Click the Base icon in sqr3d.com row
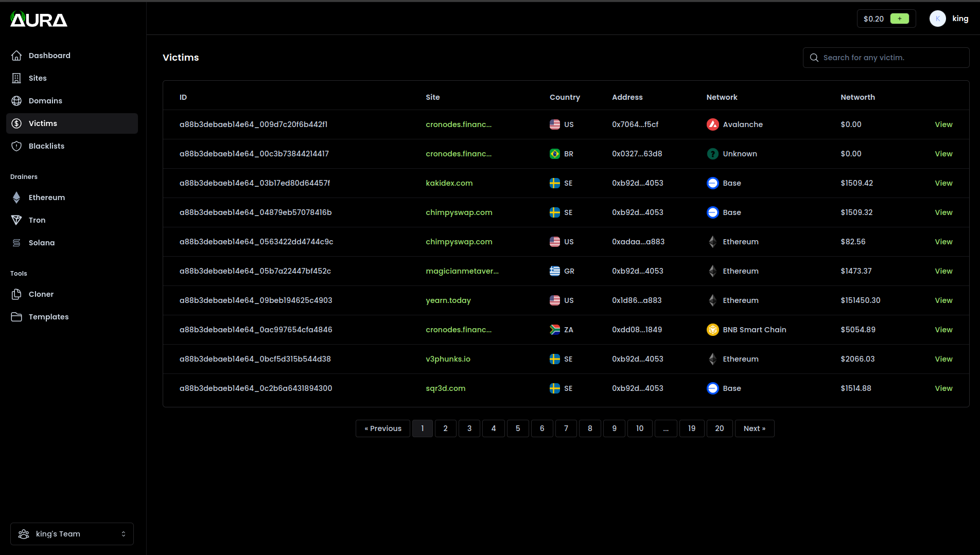Image resolution: width=980 pixels, height=555 pixels. click(712, 388)
